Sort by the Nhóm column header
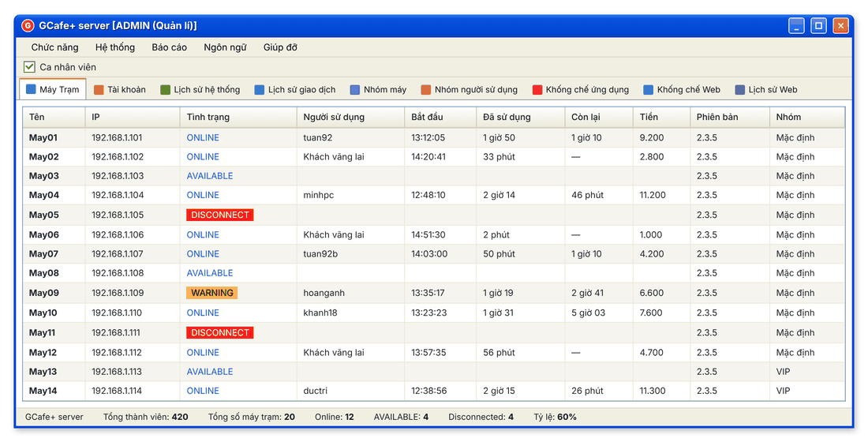 pos(807,117)
